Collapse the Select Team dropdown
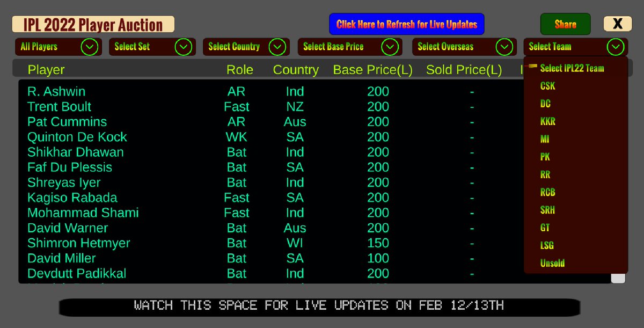The width and height of the screenshot is (644, 328). pos(575,47)
